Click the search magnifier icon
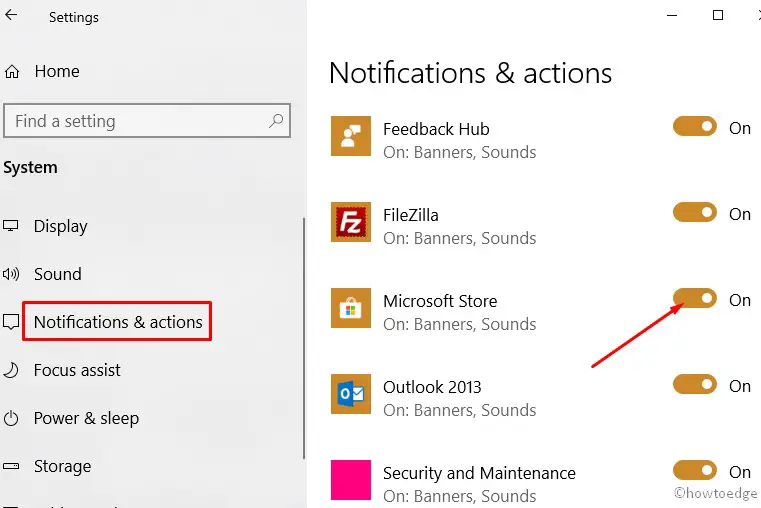Viewport: 761px width, 508px height. pyautogui.click(x=276, y=121)
